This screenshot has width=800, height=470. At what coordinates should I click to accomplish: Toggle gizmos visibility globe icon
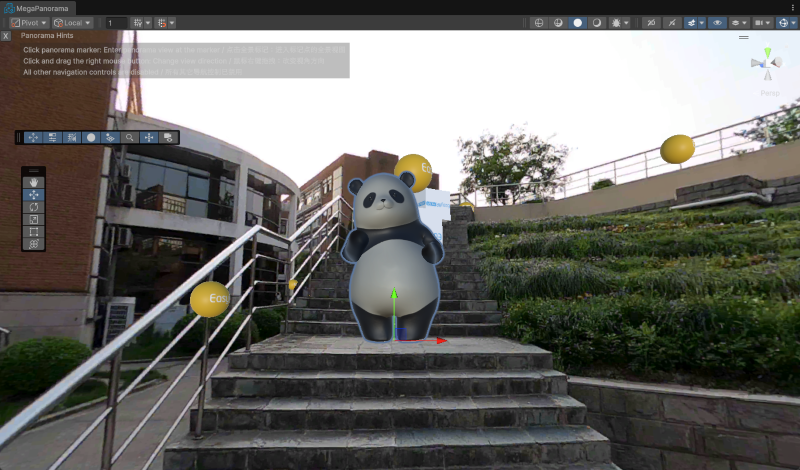783,23
